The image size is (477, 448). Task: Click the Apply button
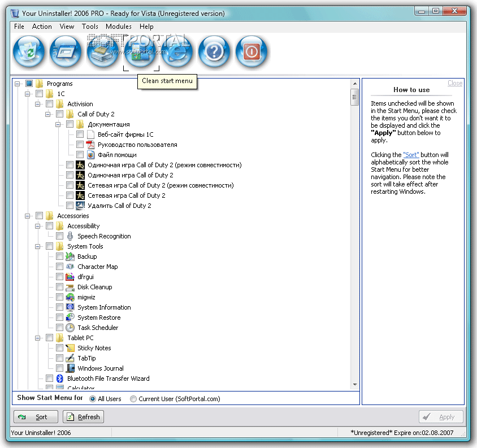[441, 417]
